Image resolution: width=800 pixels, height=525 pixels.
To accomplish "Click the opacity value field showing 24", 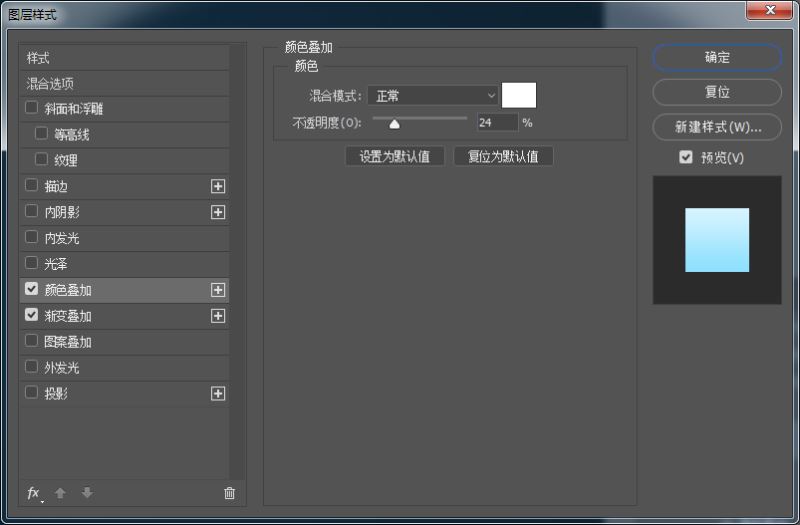I will point(497,122).
